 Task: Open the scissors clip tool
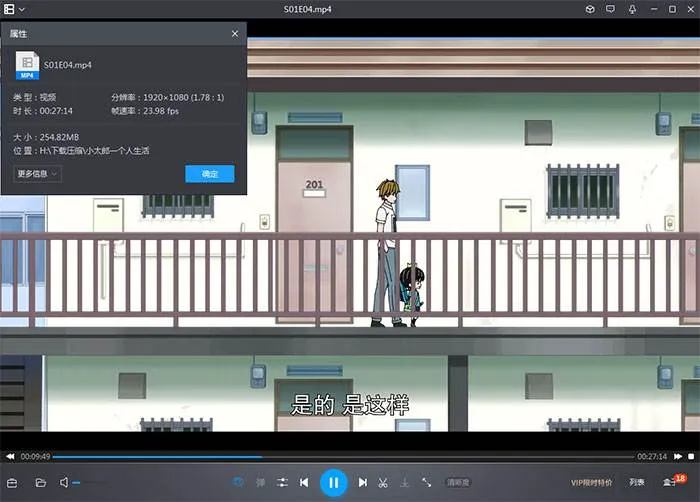coord(383,482)
